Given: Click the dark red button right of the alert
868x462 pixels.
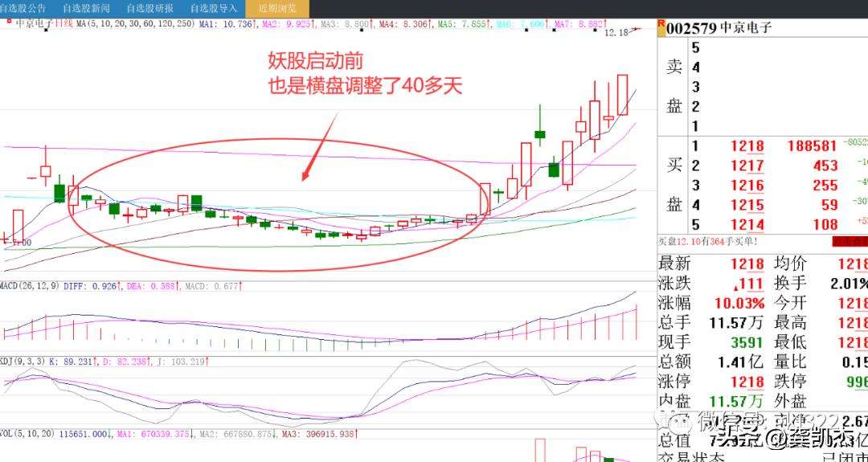Looking at the screenshot, I should (850, 241).
